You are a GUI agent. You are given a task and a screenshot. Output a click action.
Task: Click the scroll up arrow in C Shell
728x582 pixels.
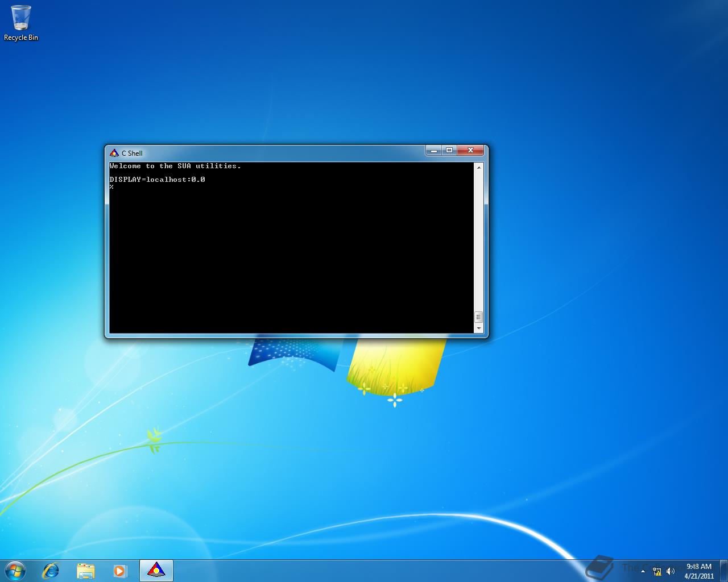pos(478,167)
